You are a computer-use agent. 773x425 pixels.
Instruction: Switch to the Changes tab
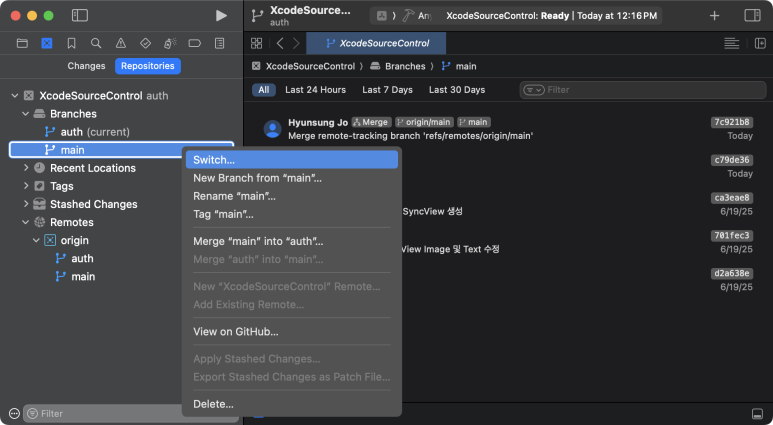point(86,66)
